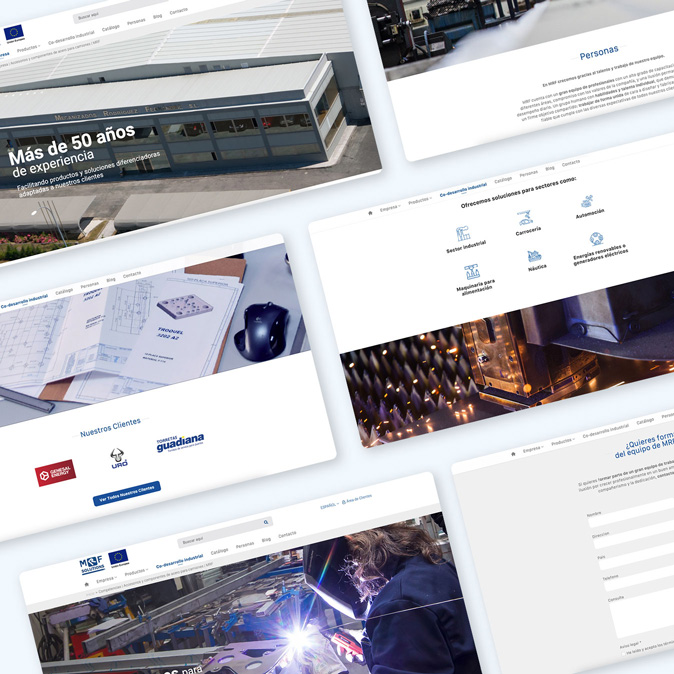Open Blog in the building hero page menu
The width and height of the screenshot is (674, 674).
[x=158, y=16]
